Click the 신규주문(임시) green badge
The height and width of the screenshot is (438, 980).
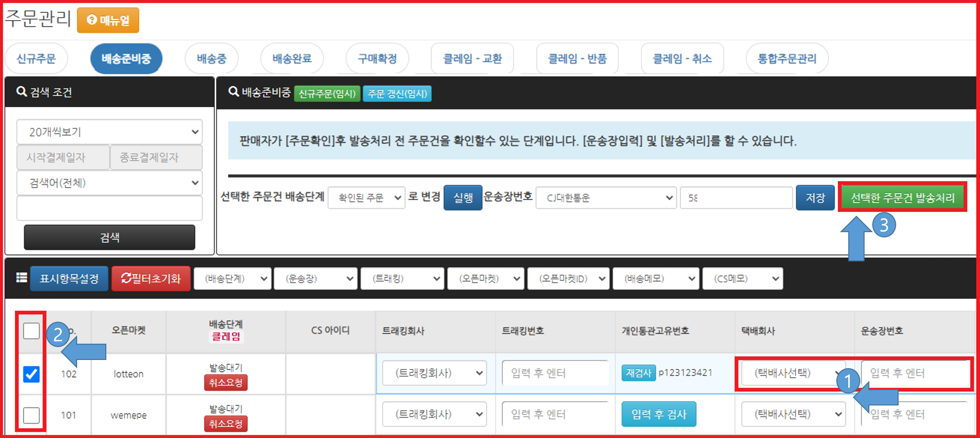tap(327, 93)
